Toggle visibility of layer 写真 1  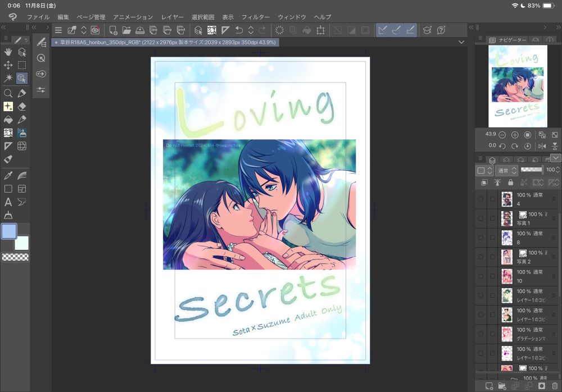(x=481, y=218)
